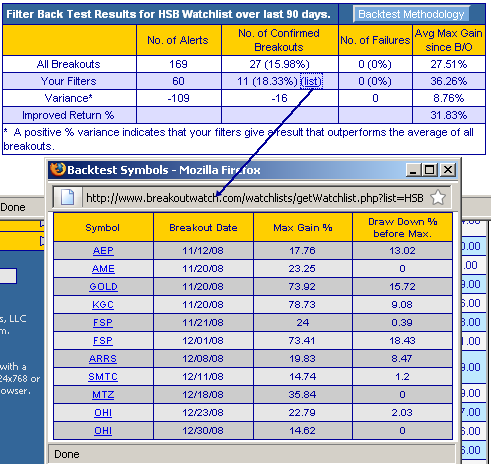Image resolution: width=491 pixels, height=464 pixels.
Task: Click the bookmark star icon in address bar
Action: coord(438,198)
